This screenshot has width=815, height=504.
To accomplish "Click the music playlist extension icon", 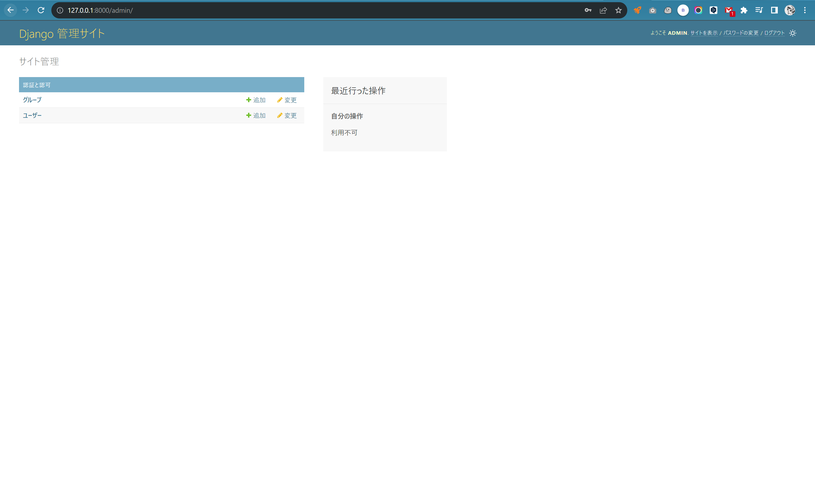I will point(759,10).
